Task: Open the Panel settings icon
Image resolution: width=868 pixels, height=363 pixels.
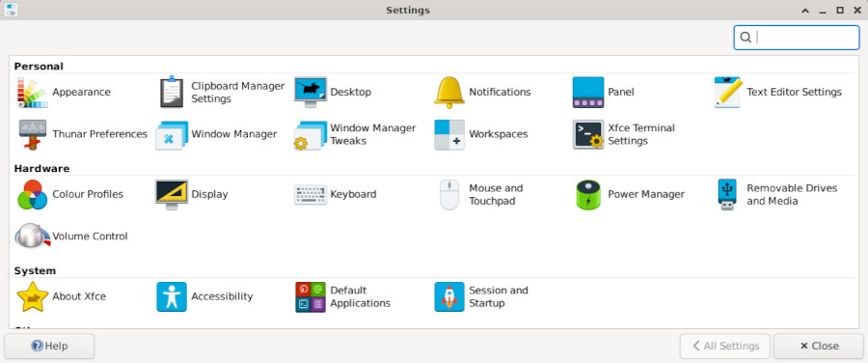Action: coord(588,93)
